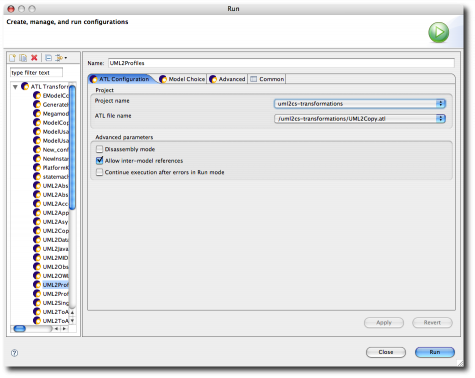475x378 pixels.
Task: Click the UML2Sing configuration icon
Action: click(37, 303)
